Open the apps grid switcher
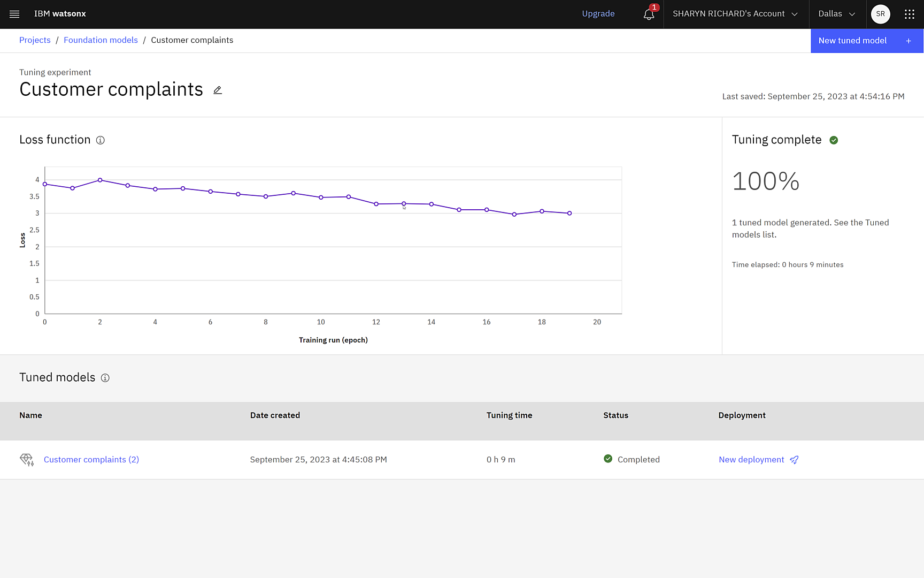Screen dimensions: 924x578 click(x=910, y=14)
